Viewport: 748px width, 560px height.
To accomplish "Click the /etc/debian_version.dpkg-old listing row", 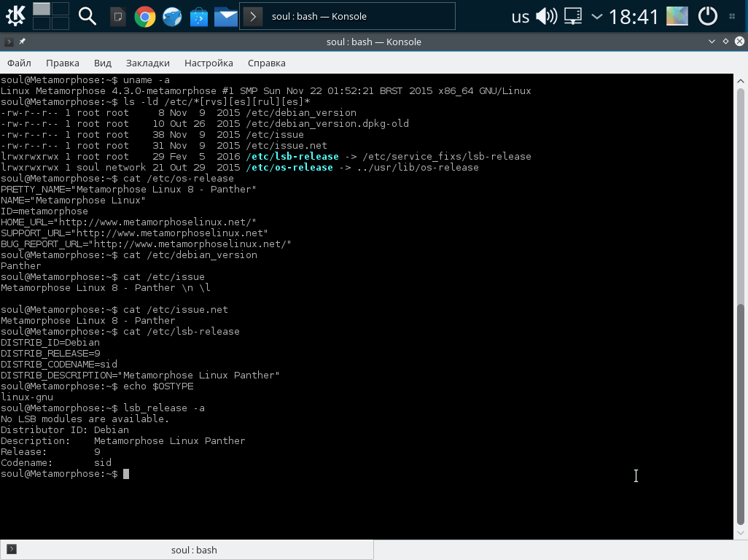I will [x=205, y=124].
